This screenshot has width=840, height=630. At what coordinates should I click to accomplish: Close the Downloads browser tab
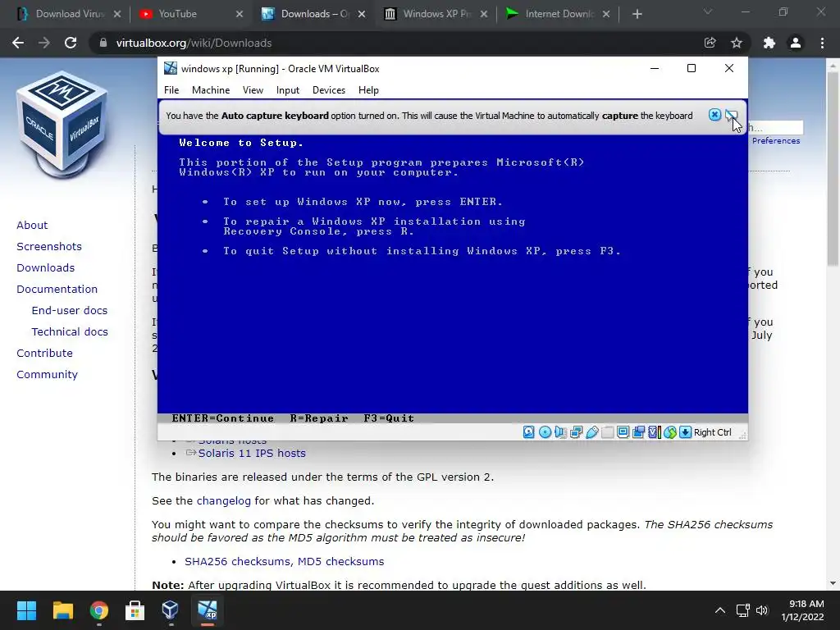click(x=362, y=14)
